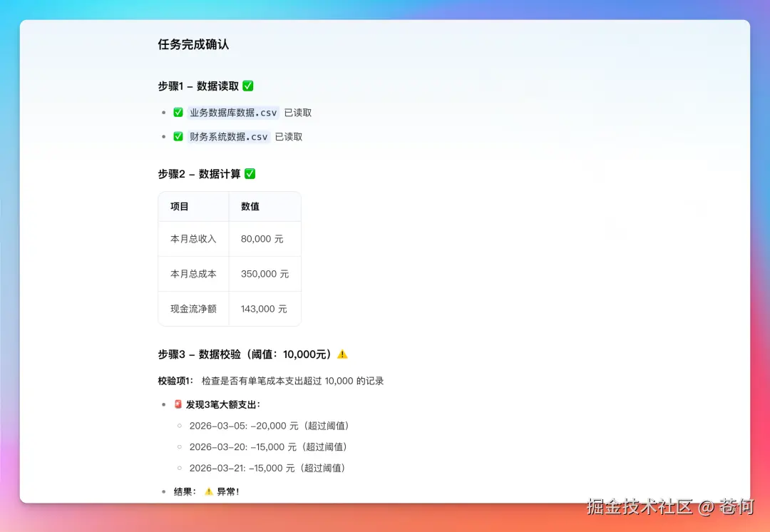Click the 143,000 元 cash flow value cell
Viewport: 770px width, 532px height.
[x=265, y=308]
